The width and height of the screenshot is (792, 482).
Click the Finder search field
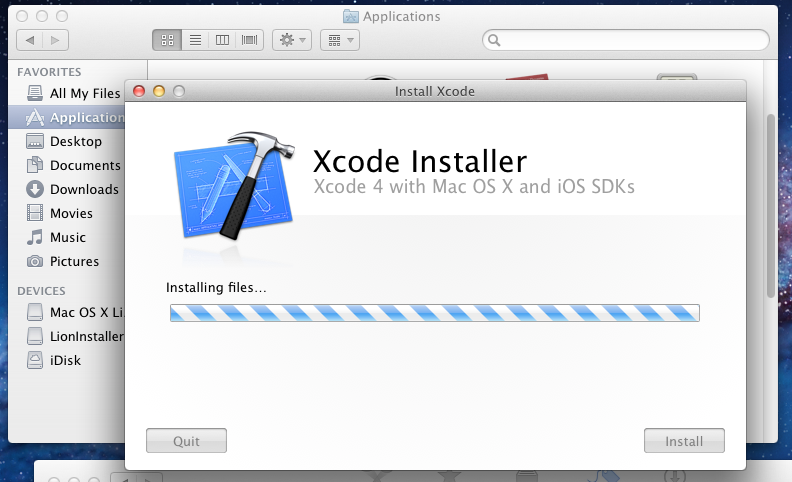coord(626,40)
